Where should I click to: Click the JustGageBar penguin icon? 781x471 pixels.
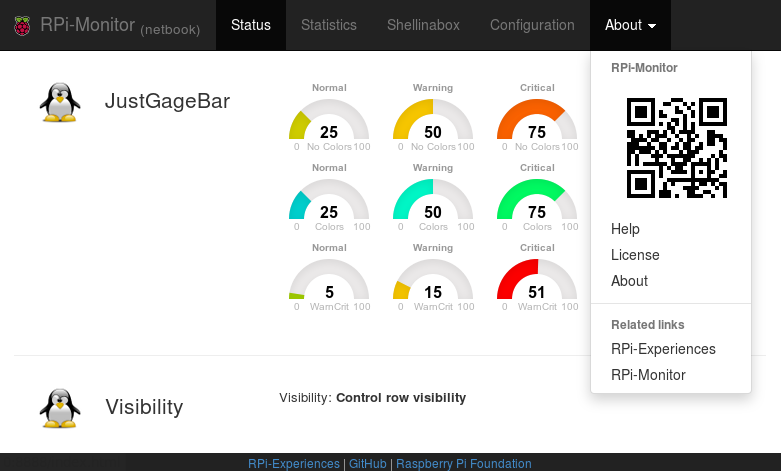(60, 102)
